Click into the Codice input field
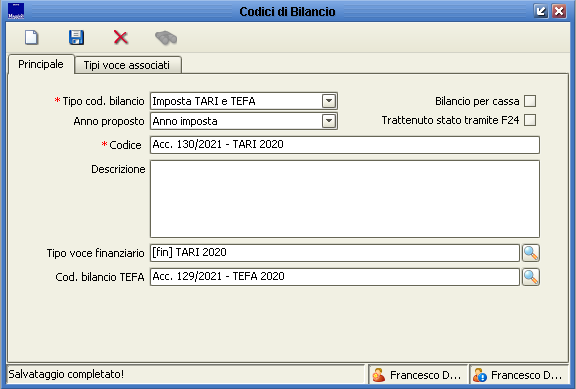 345,145
